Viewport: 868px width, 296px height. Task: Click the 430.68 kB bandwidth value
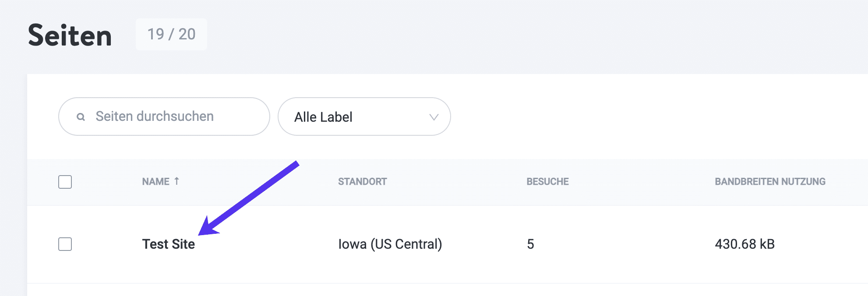point(745,244)
